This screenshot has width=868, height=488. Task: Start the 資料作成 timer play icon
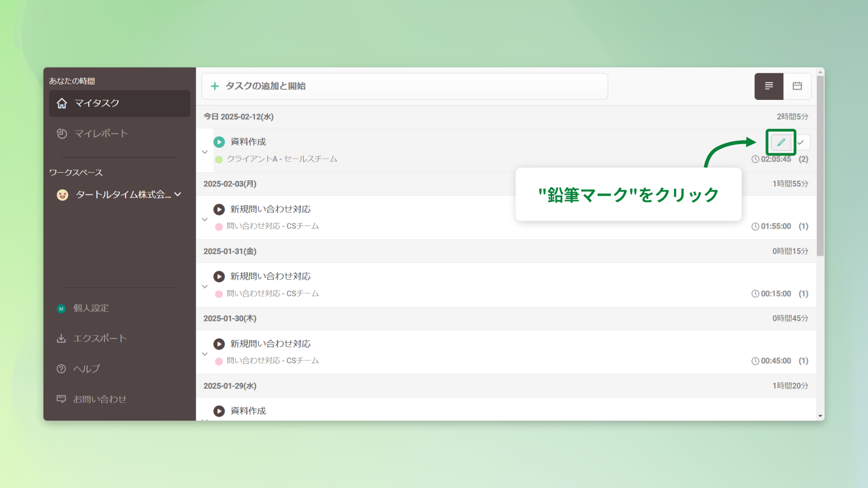click(x=219, y=142)
